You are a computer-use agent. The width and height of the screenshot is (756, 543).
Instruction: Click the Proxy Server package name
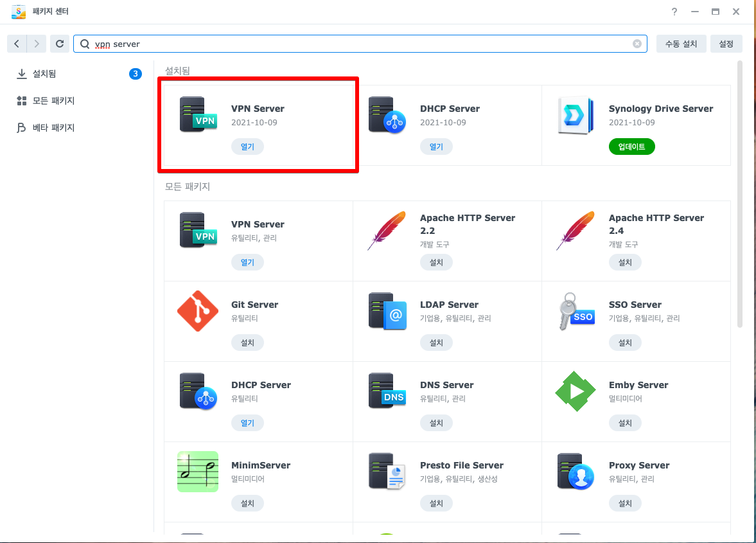click(639, 465)
